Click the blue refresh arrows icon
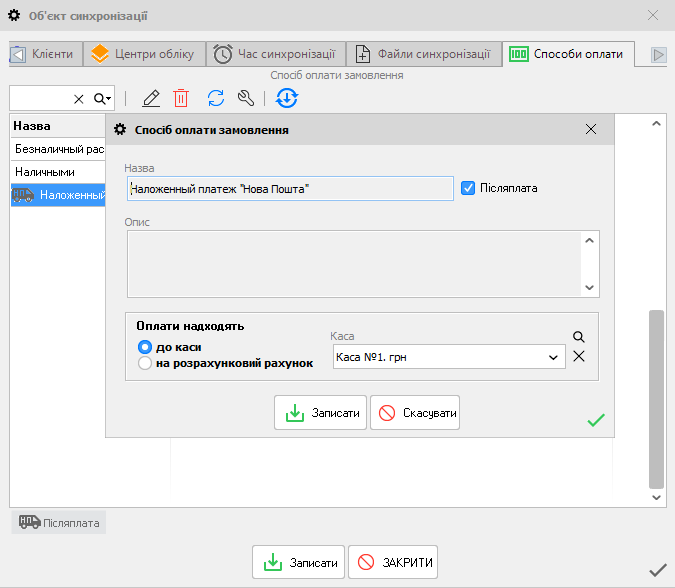Screen dimensions: 675x588 point(215,98)
